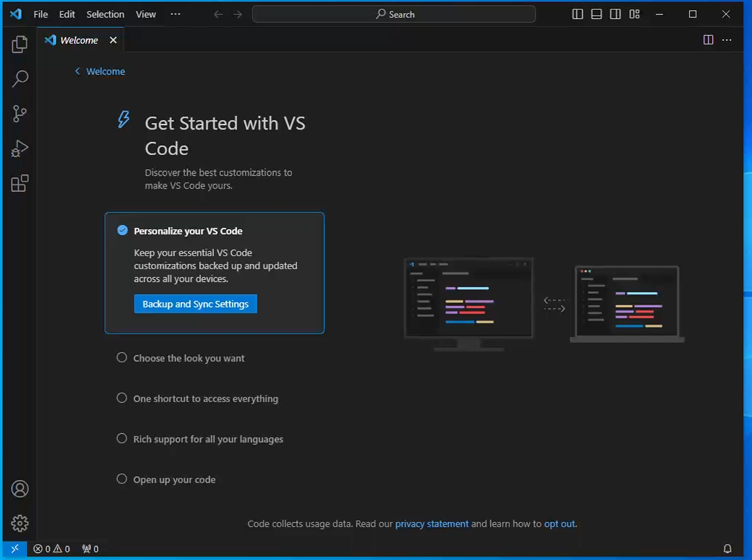Toggle Personalize your VS Code step checkmark
The width and height of the screenshot is (752, 560).
(x=122, y=230)
